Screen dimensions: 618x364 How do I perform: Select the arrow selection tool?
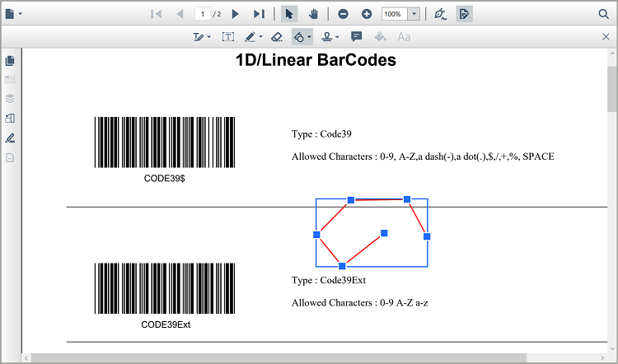click(289, 14)
